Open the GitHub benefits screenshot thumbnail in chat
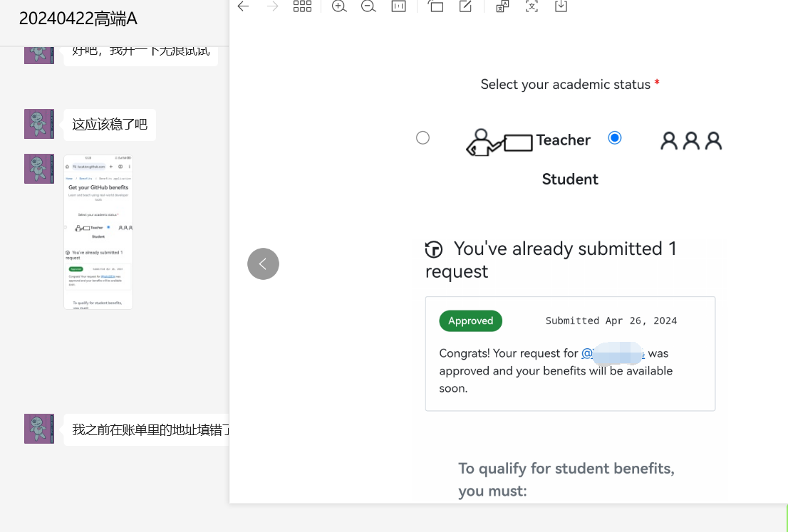 point(98,232)
